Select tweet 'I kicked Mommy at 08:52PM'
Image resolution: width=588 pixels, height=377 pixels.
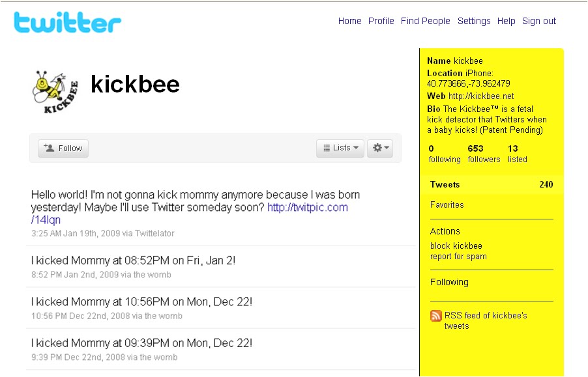[133, 260]
